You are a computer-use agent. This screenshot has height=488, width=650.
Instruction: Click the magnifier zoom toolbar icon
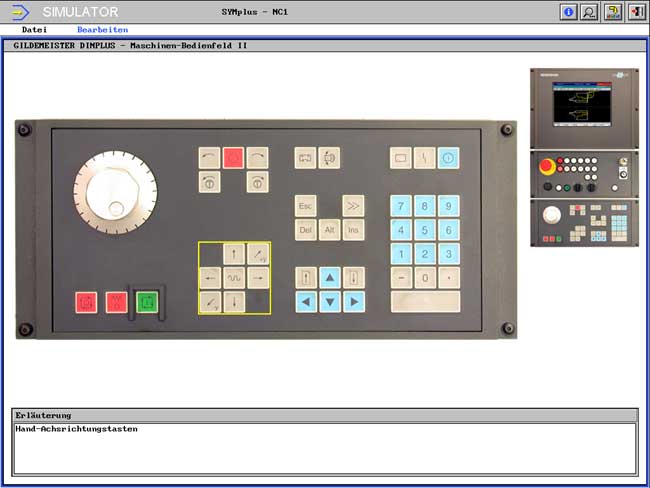coord(589,12)
